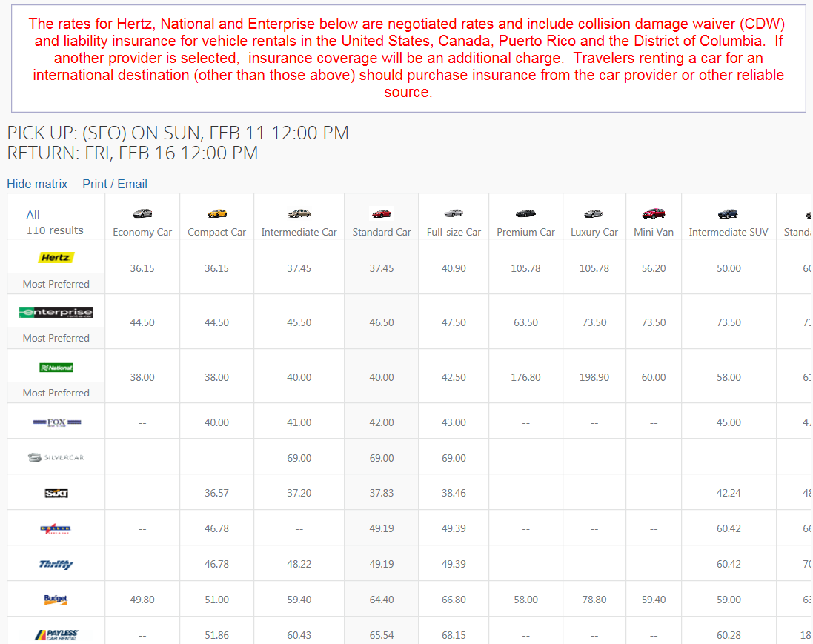Select the Enterprise logo
Image resolution: width=813 pixels, height=644 pixels.
(56, 312)
